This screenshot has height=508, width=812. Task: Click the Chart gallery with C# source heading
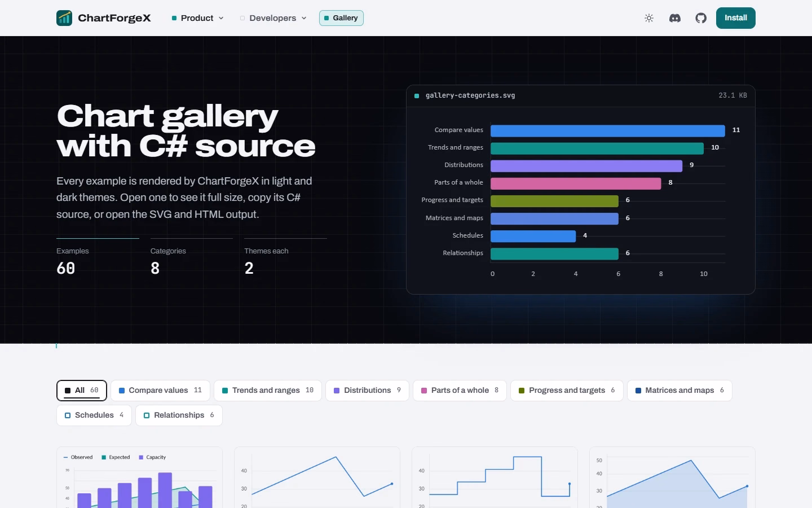(x=186, y=131)
